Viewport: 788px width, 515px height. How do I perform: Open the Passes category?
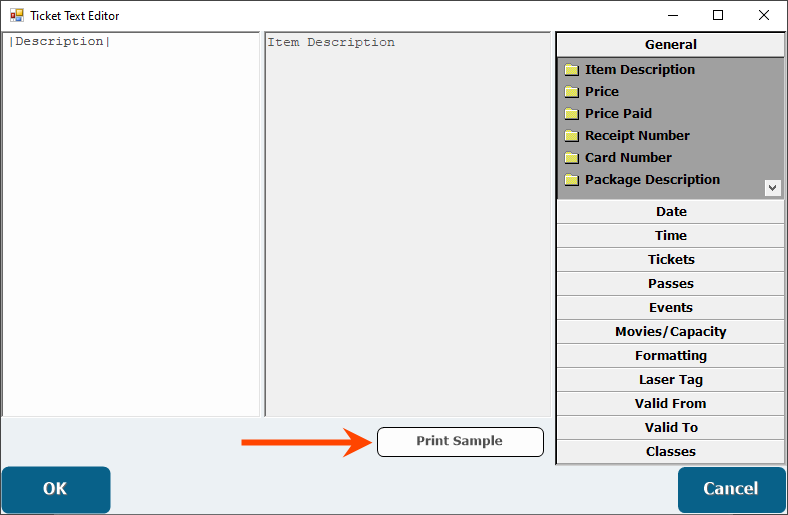click(670, 284)
